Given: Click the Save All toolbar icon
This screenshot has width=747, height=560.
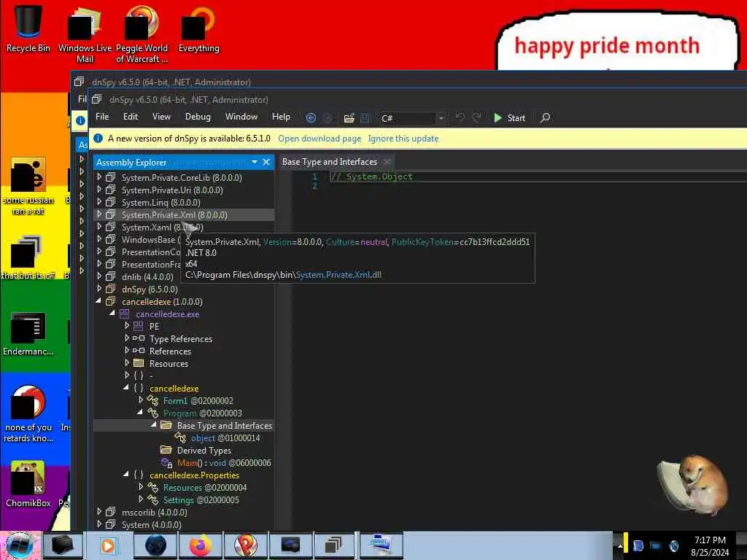Looking at the screenshot, I should coord(365,117).
